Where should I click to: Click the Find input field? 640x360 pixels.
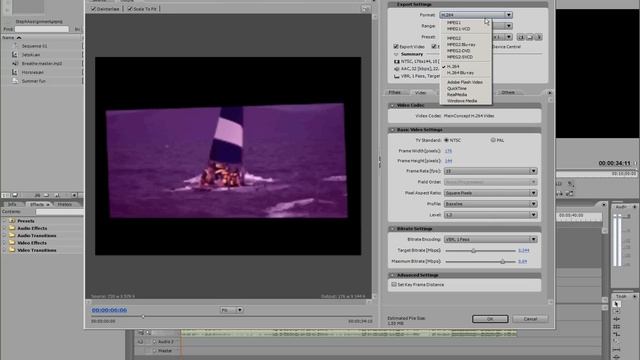(42, 29)
